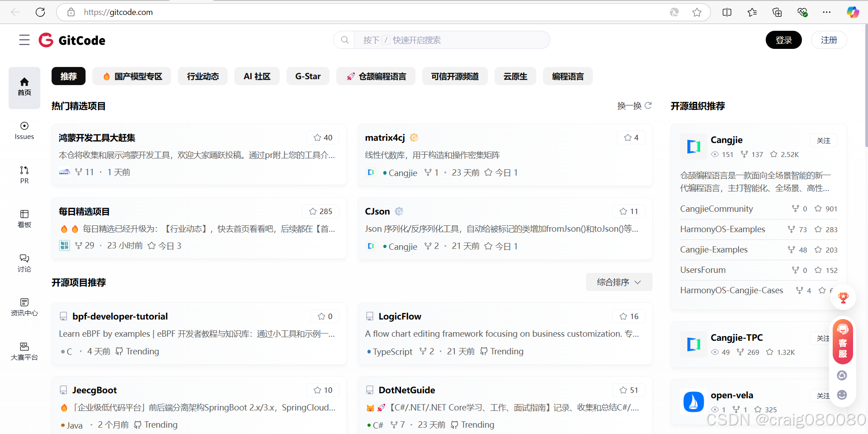Switch to 行业动态 tab
Screen dimensions: 868x434
tap(203, 76)
